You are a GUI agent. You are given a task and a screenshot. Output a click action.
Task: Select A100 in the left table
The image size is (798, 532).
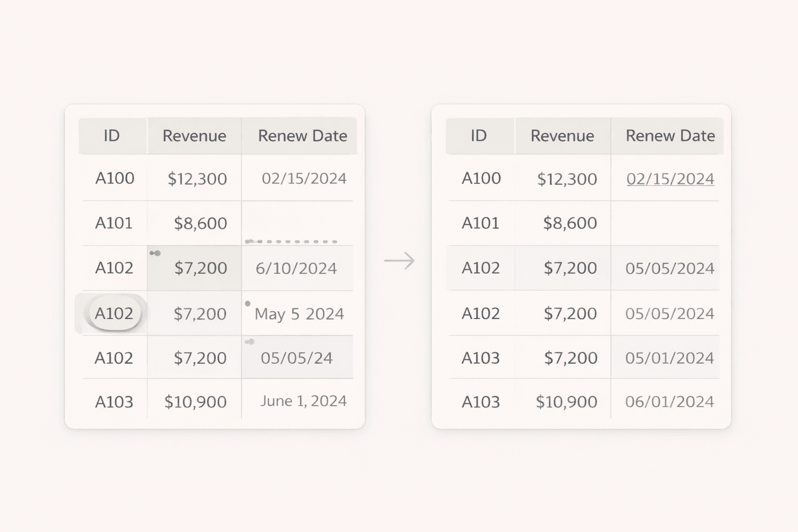(115, 178)
